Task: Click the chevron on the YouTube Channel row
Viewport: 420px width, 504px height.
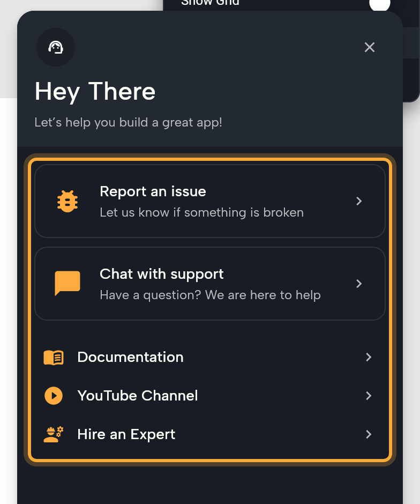Action: pyautogui.click(x=369, y=396)
